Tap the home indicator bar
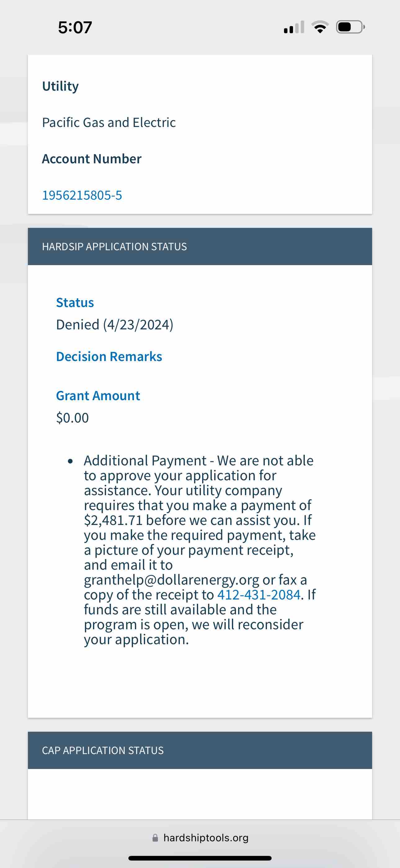This screenshot has height=868, width=400. pyautogui.click(x=200, y=858)
